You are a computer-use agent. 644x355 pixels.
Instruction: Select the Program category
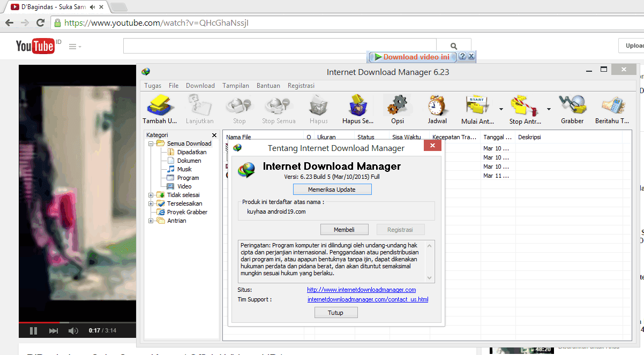click(x=188, y=178)
